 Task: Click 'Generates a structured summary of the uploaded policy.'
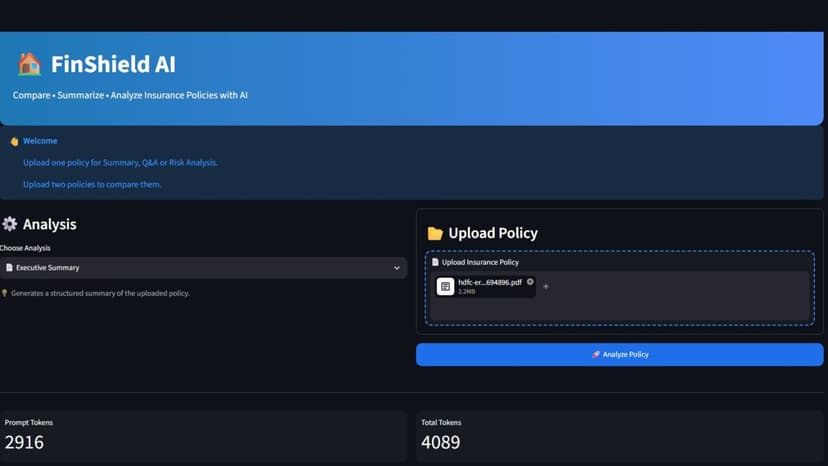click(x=100, y=293)
